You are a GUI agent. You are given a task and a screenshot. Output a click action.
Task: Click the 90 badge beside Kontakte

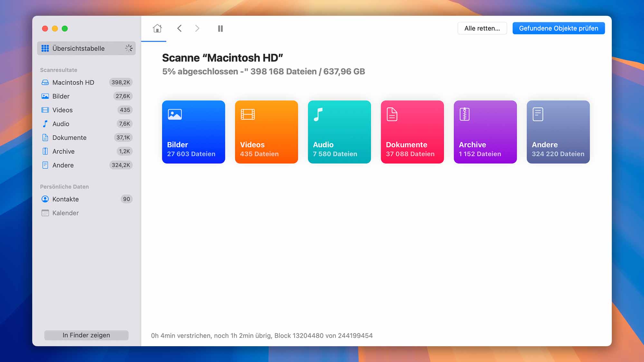coord(127,199)
